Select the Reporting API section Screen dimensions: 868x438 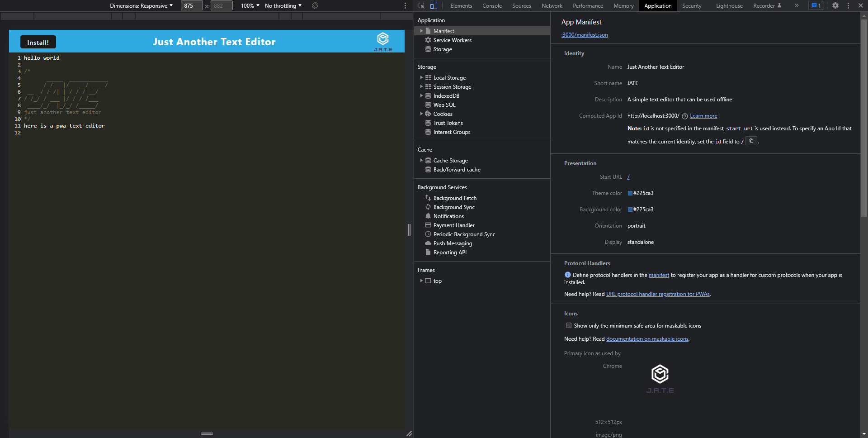pos(450,252)
